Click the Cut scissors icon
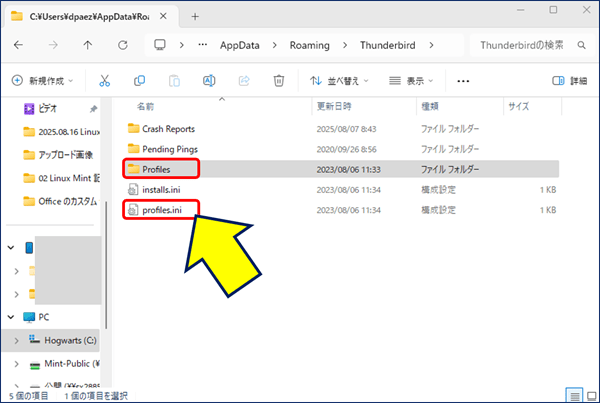Screen dimensions: 600x403 click(104, 81)
